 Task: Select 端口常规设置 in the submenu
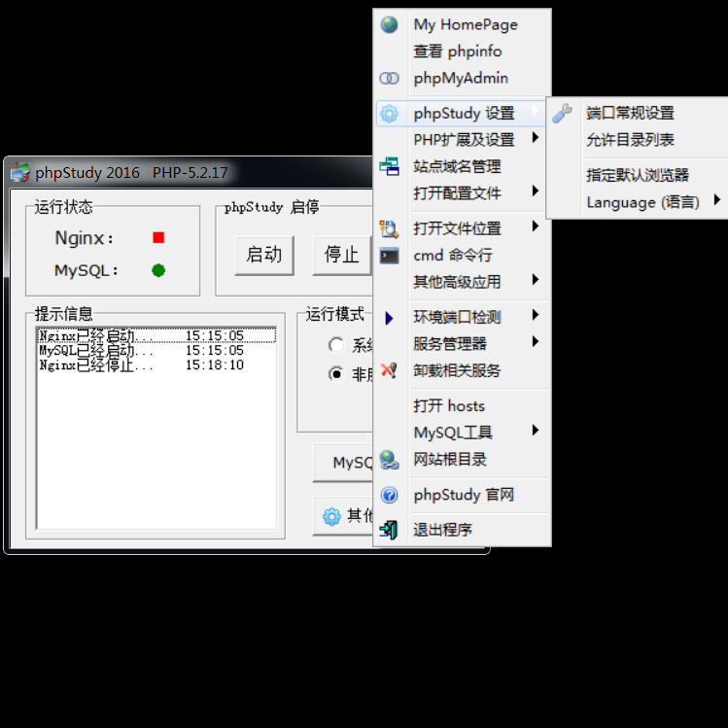pyautogui.click(x=639, y=113)
